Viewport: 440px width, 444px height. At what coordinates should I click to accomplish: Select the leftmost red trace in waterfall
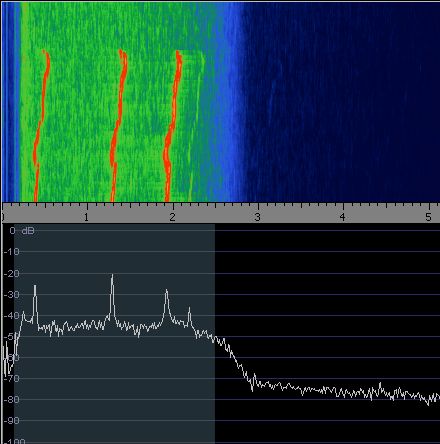(x=41, y=126)
